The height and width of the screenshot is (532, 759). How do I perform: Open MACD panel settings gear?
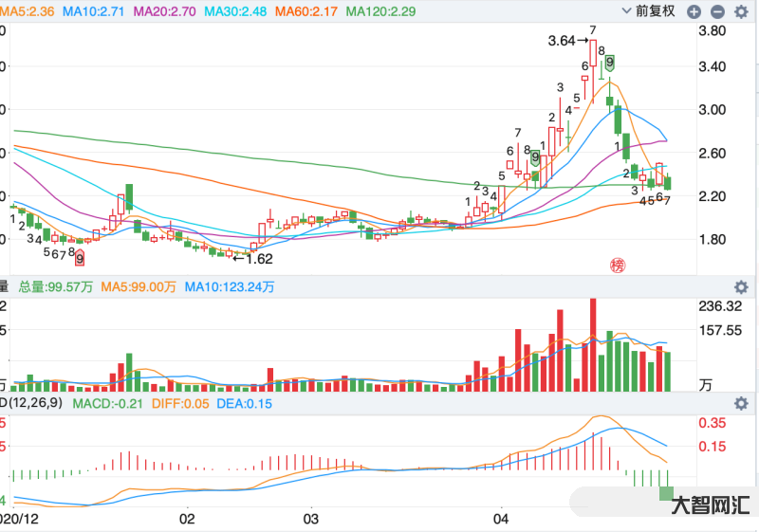click(741, 403)
